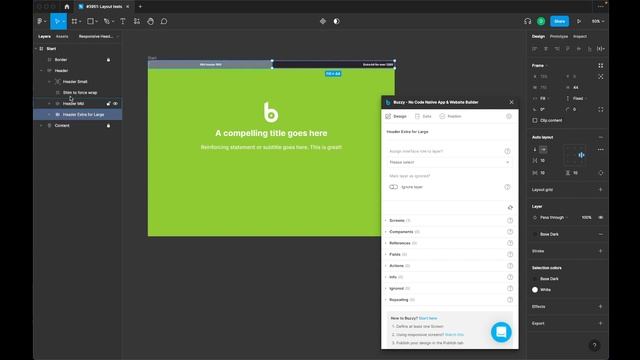Open the Position tab in Buzzy
Screen dimensions: 640x360
[x=450, y=116]
